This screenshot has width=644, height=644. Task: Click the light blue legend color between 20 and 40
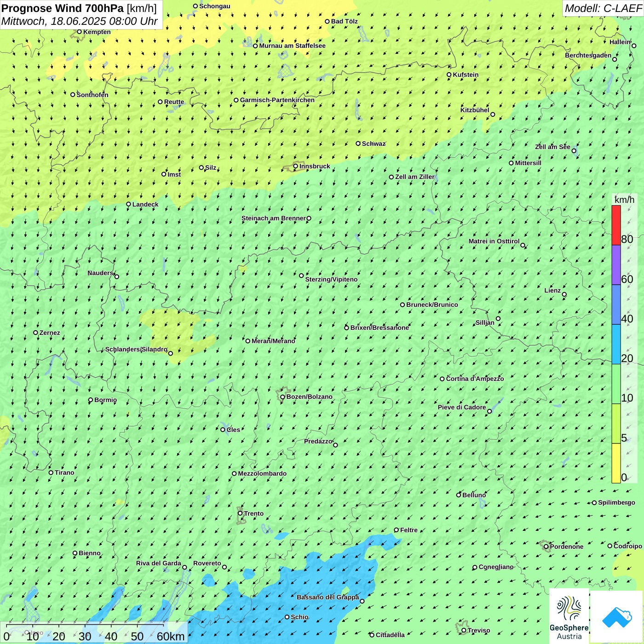coord(616,345)
